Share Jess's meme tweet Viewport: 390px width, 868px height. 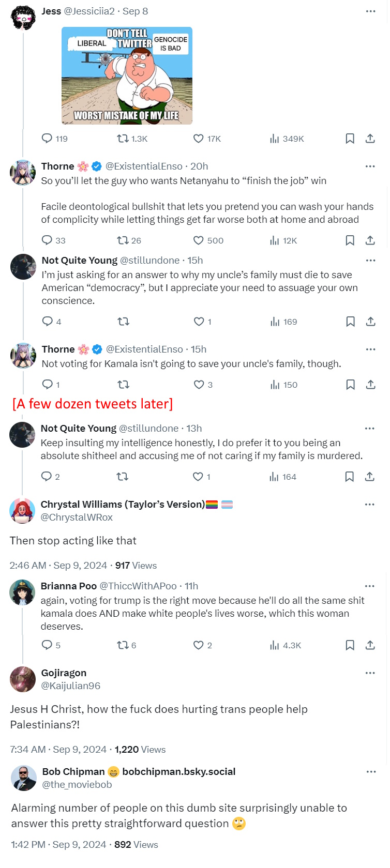pyautogui.click(x=370, y=139)
